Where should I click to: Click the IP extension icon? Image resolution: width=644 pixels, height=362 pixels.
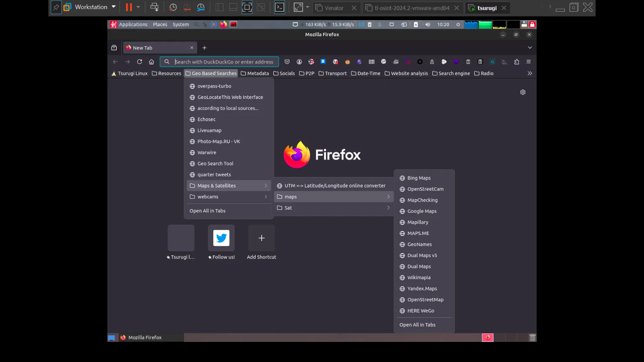pyautogui.click(x=384, y=62)
